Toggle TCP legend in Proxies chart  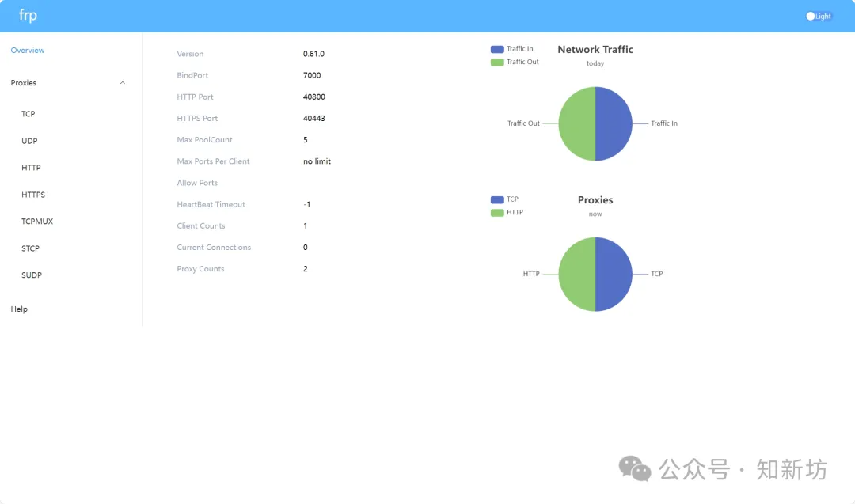tap(497, 199)
